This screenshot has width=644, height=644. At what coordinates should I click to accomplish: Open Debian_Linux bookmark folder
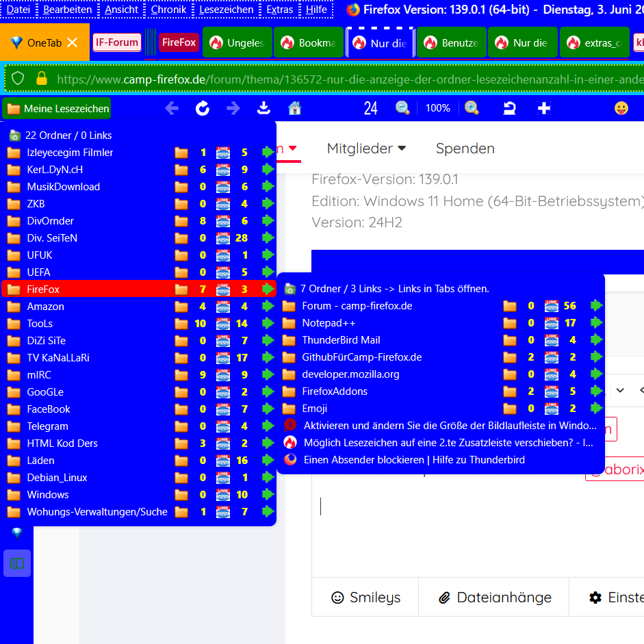pos(139,478)
